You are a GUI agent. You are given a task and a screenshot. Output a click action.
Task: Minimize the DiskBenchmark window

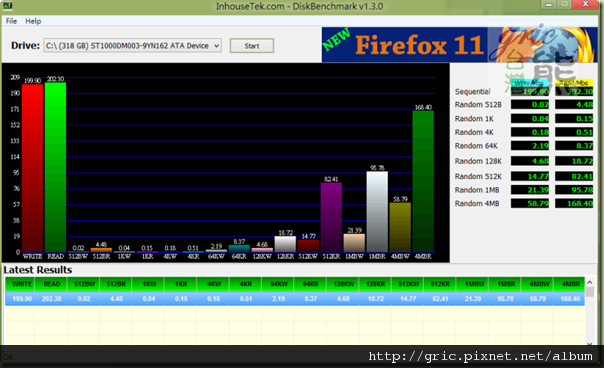[549, 5]
